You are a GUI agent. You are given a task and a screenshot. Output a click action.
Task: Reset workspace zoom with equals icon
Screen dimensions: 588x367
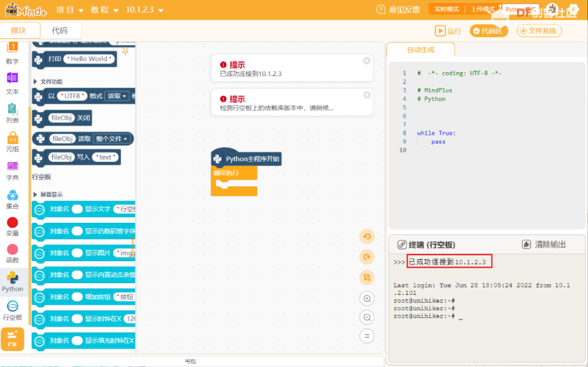pos(367,336)
